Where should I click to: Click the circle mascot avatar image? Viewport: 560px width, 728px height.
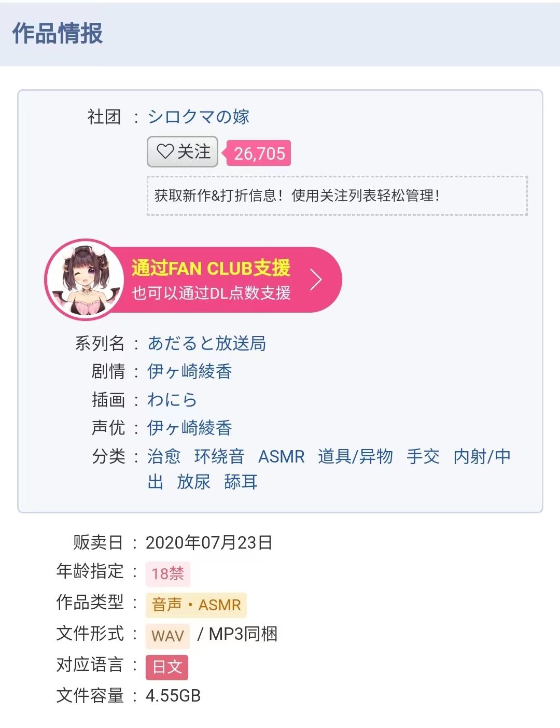85,278
